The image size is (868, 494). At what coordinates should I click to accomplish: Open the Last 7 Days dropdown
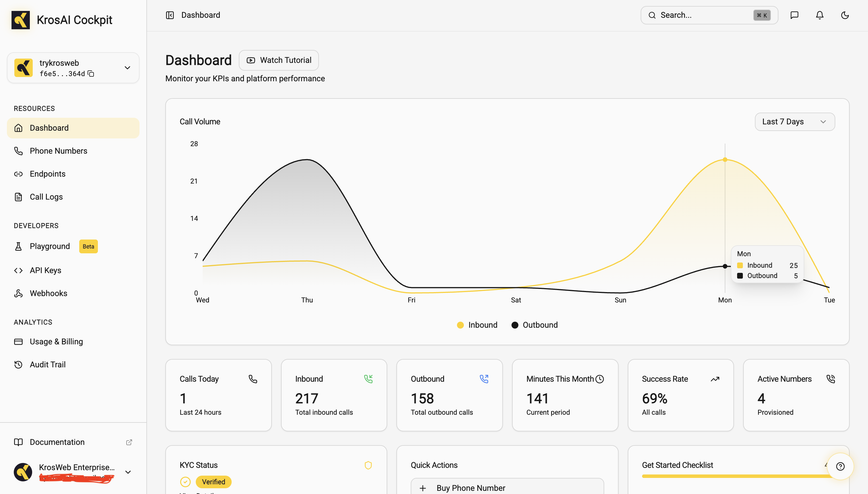[x=795, y=121]
